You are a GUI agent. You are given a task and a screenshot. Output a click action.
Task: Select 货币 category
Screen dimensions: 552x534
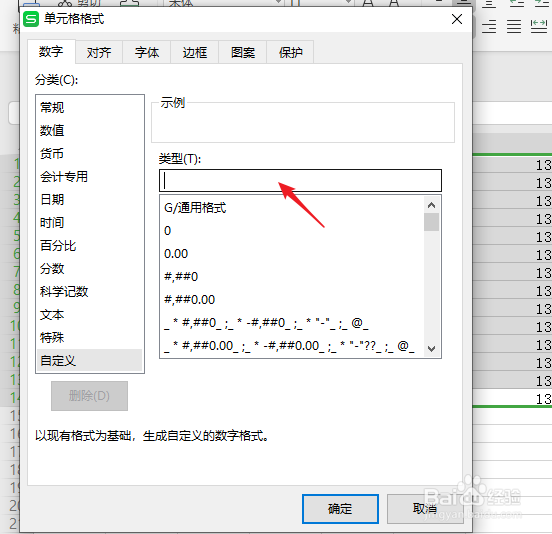(x=89, y=153)
